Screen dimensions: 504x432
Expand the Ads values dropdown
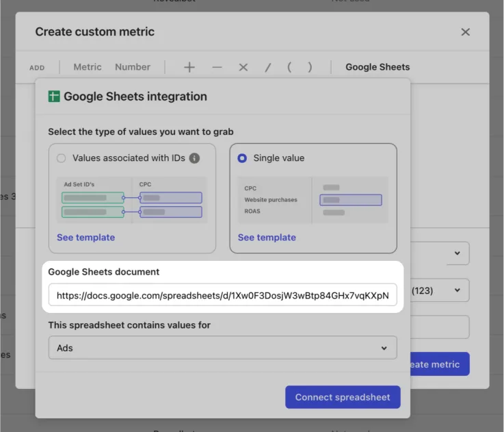point(223,348)
